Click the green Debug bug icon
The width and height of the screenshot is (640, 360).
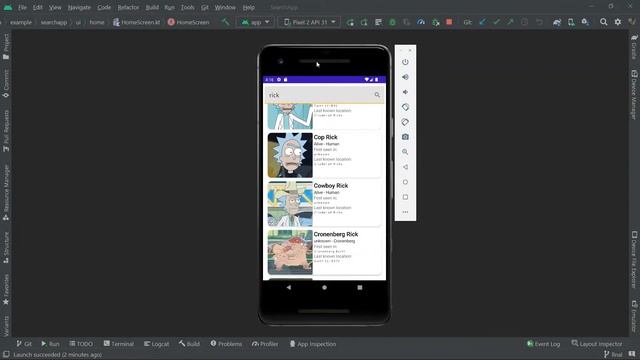(392, 22)
